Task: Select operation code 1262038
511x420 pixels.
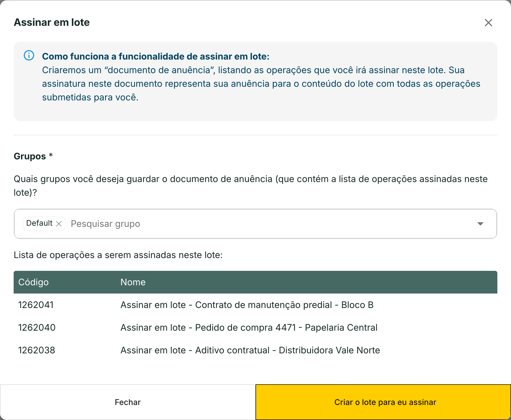Action: [37, 350]
